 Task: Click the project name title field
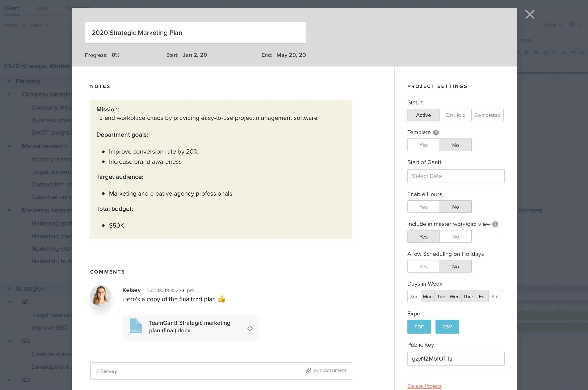point(195,33)
